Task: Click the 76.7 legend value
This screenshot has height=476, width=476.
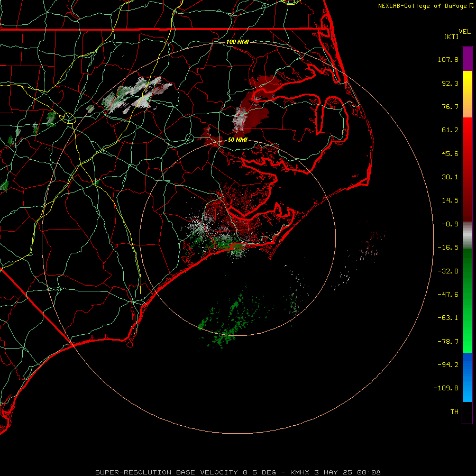Action: (450, 106)
